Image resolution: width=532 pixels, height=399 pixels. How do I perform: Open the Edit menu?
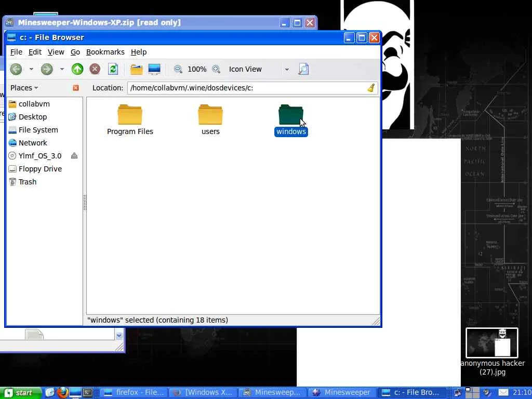coord(35,52)
